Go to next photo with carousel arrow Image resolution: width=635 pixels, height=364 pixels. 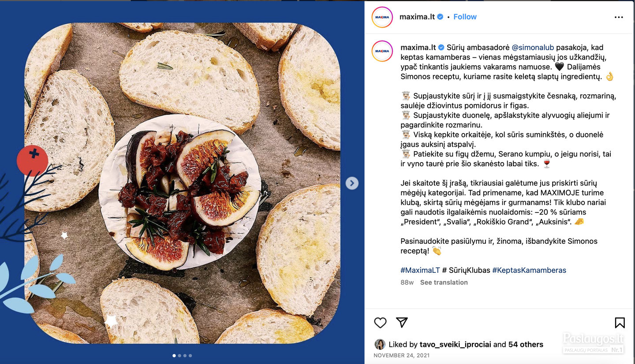point(352,183)
